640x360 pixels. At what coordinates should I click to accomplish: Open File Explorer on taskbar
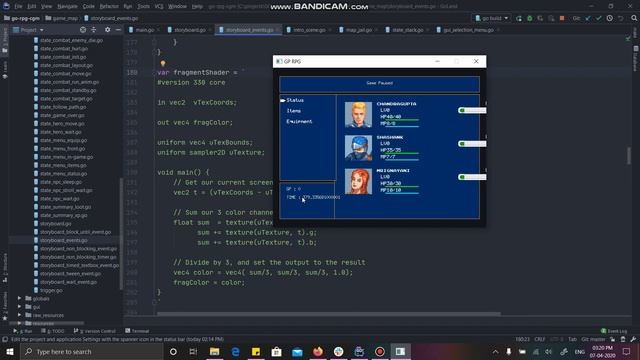tap(214, 351)
